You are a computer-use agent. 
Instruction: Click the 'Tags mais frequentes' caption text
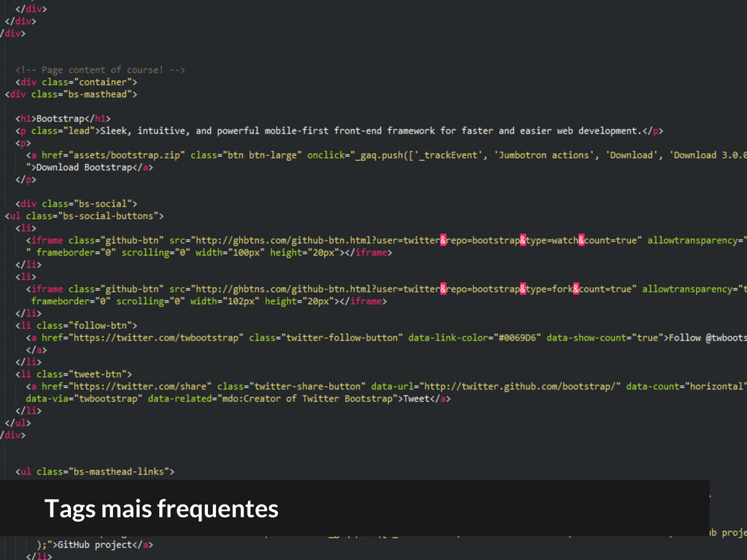pyautogui.click(x=161, y=508)
